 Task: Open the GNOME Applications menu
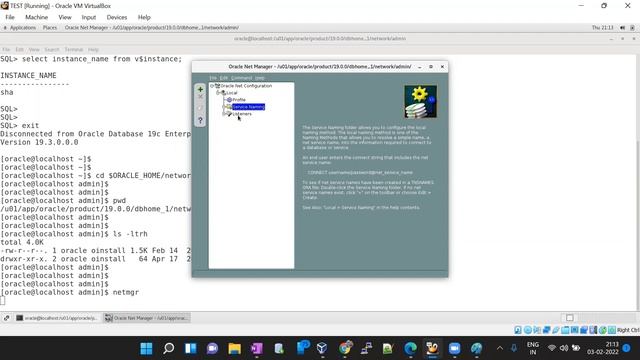click(x=22, y=28)
